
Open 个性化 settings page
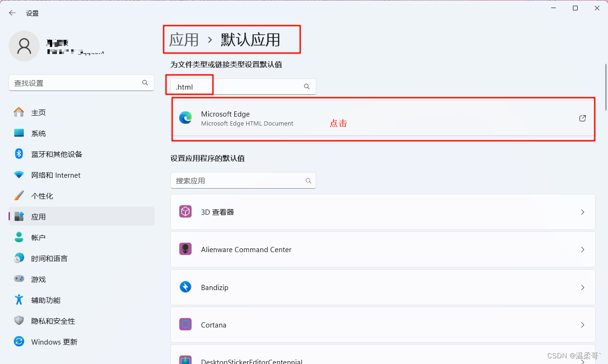pos(82,196)
